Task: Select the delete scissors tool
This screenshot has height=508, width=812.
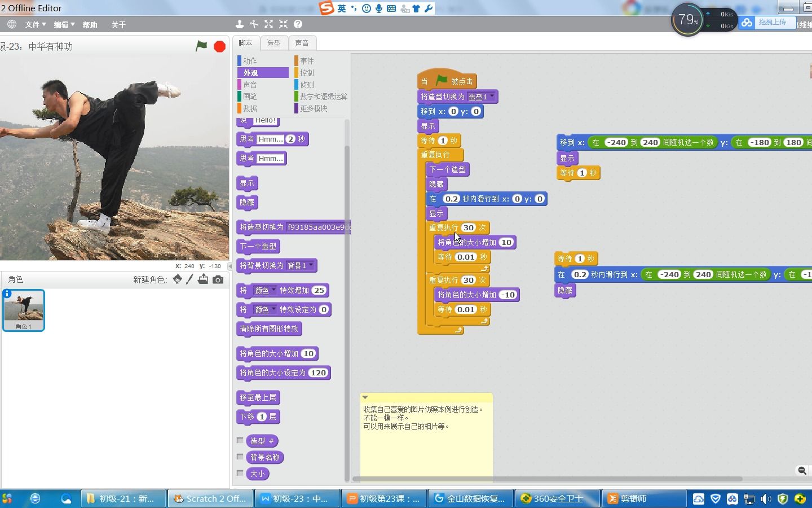Action: coord(254,24)
